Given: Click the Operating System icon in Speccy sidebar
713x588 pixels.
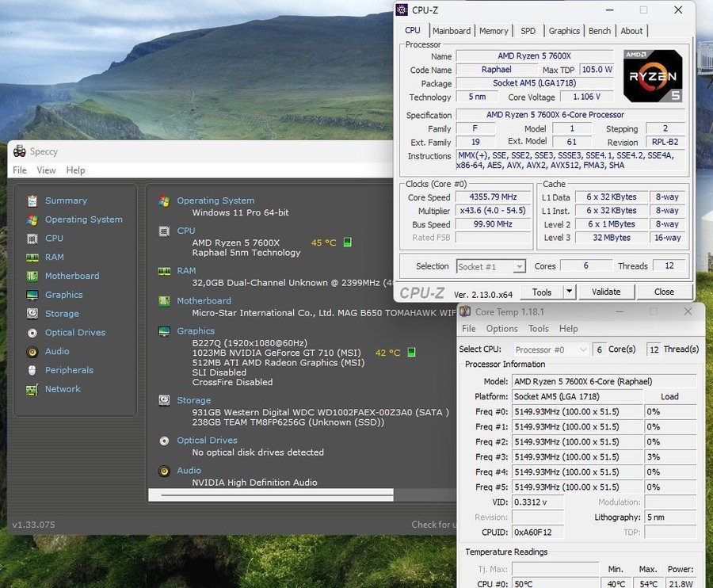Looking at the screenshot, I should (x=32, y=220).
